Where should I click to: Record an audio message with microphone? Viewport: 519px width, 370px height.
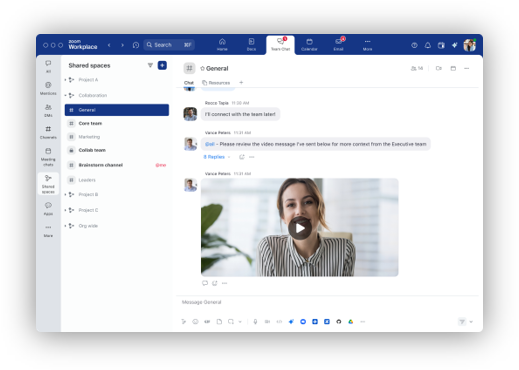point(255,322)
